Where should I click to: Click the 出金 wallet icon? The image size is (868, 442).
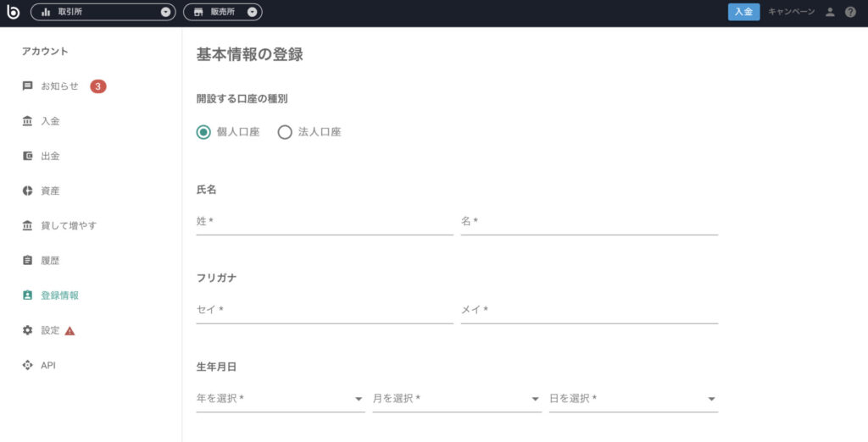tap(27, 156)
